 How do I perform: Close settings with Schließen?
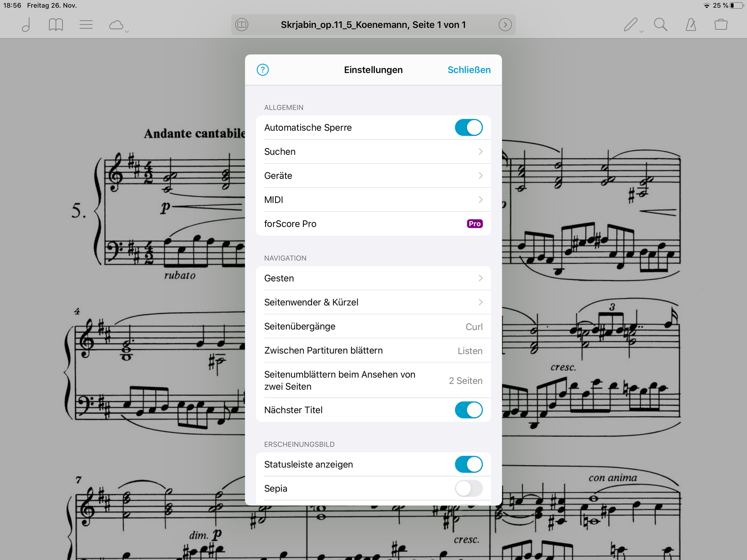click(x=469, y=70)
